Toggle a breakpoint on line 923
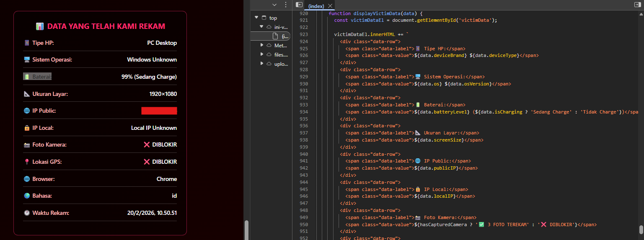Image resolution: width=644 pixels, height=240 pixels. 304,34
